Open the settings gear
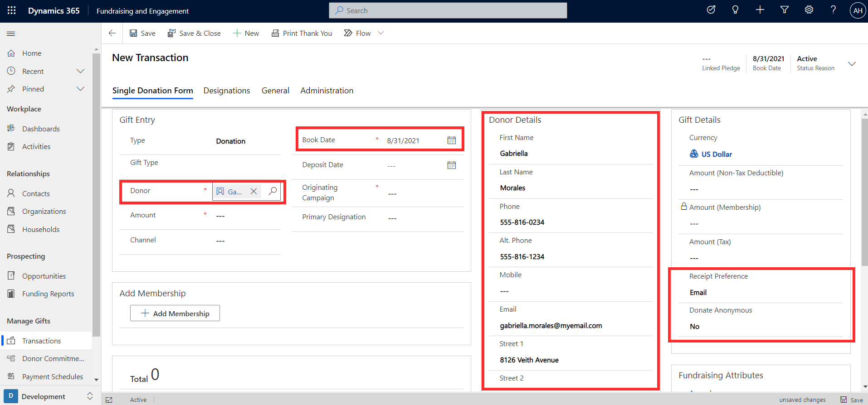The height and width of the screenshot is (405, 868). pos(809,10)
